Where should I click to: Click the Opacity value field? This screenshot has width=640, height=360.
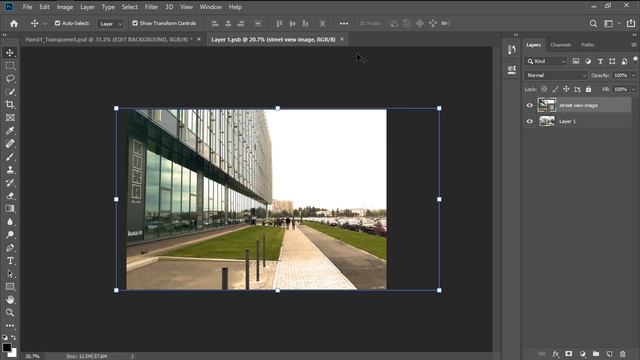pos(620,76)
